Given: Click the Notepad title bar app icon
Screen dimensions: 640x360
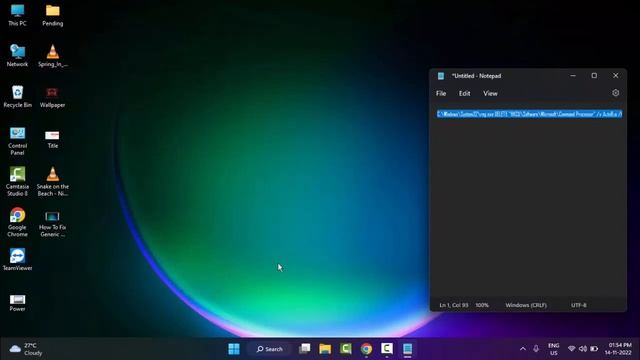Looking at the screenshot, I should [x=441, y=76].
